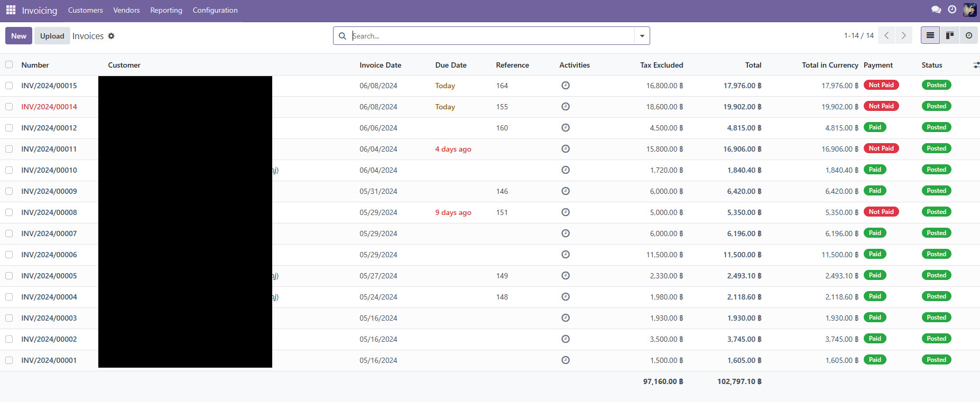Tick the select-all checkbox in header
Screen dimensions: 980x402
[9, 64]
